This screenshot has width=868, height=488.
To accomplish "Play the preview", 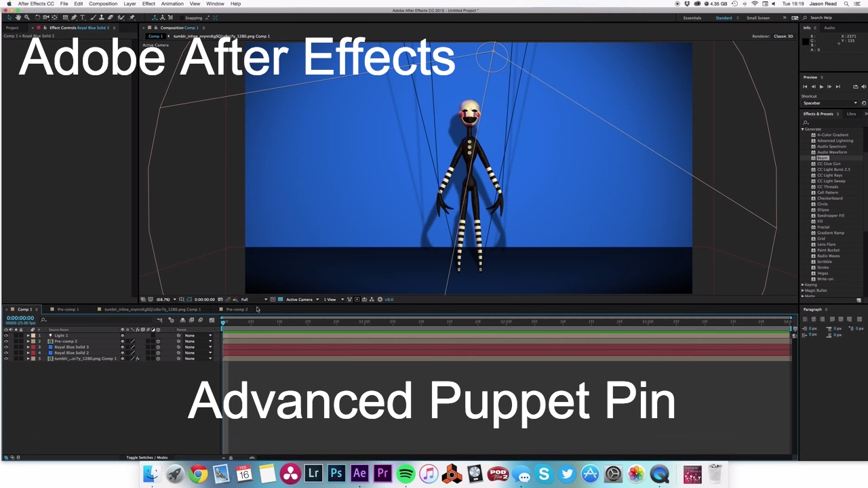I will point(821,87).
